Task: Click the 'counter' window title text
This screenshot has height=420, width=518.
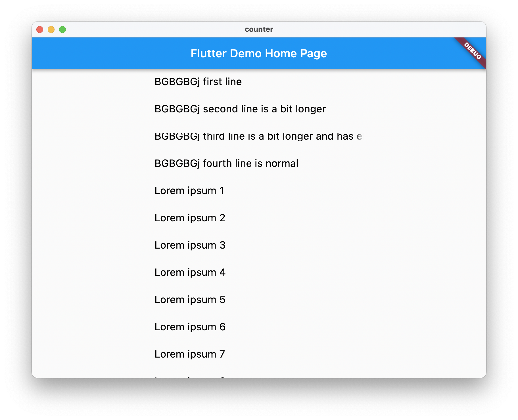Action: 259,29
